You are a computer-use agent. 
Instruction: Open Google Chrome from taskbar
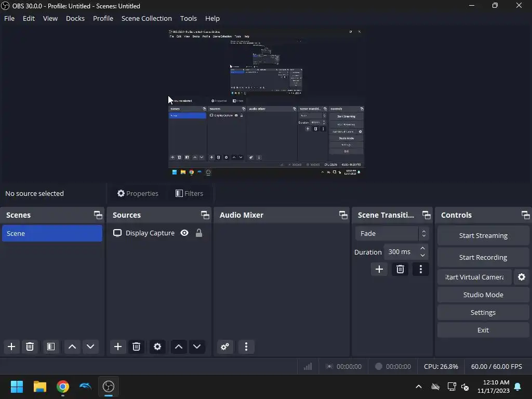(x=63, y=387)
